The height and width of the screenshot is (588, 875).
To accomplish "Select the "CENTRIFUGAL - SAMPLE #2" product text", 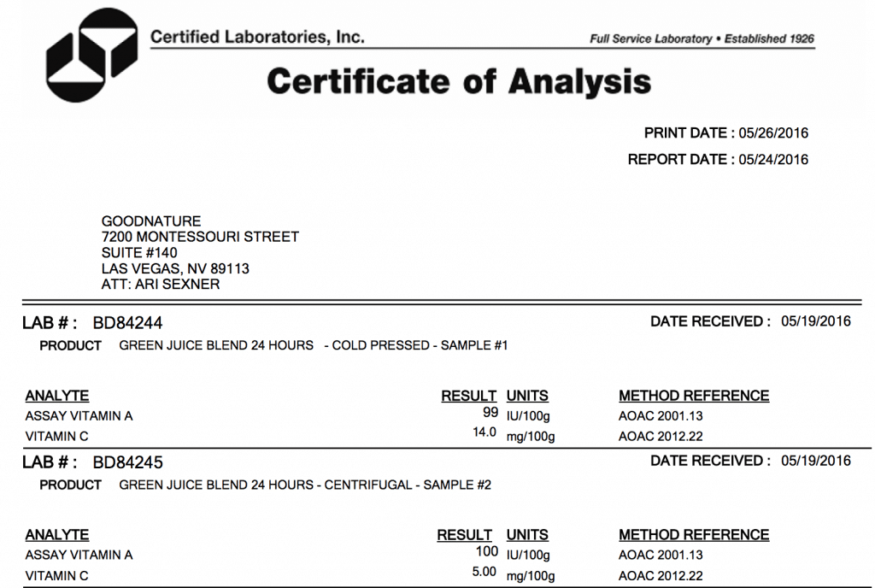I will [408, 485].
